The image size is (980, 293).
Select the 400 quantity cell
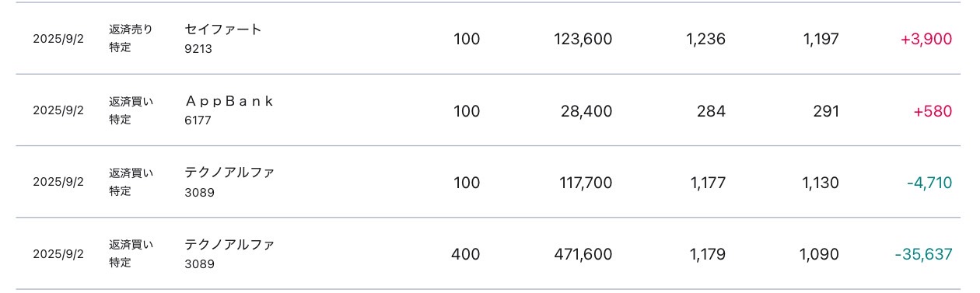pos(467,254)
